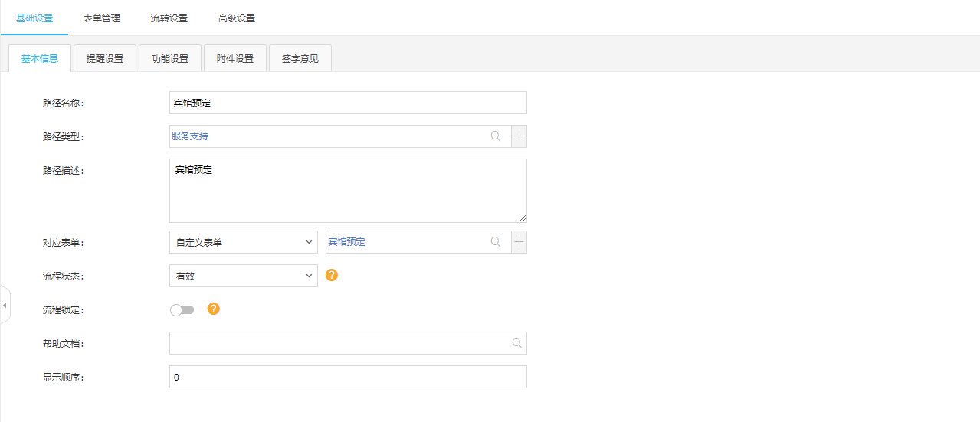Open the 流程状态 有效 dropdown
The height and width of the screenshot is (422, 980).
coord(243,276)
